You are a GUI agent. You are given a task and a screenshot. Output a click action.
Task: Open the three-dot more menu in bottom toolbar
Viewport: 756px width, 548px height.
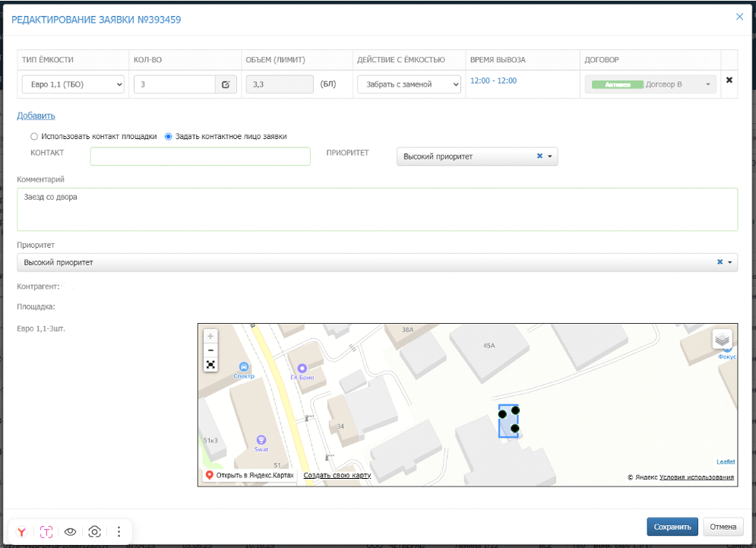[119, 532]
